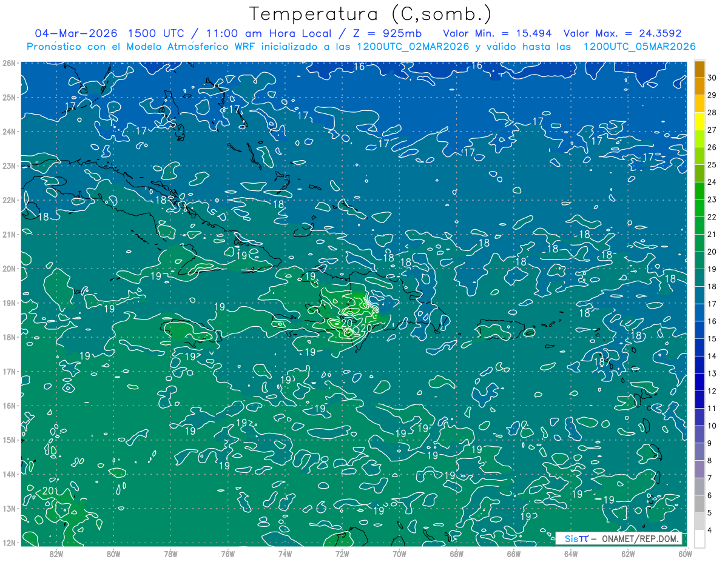Click the 18N latitude axis label
The image size is (728, 562).
tap(8, 337)
